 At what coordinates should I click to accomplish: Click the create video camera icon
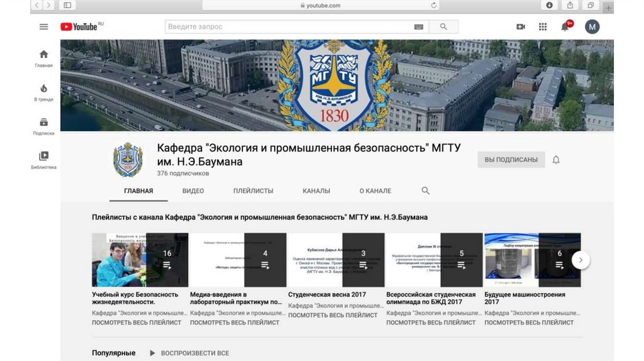click(x=521, y=26)
